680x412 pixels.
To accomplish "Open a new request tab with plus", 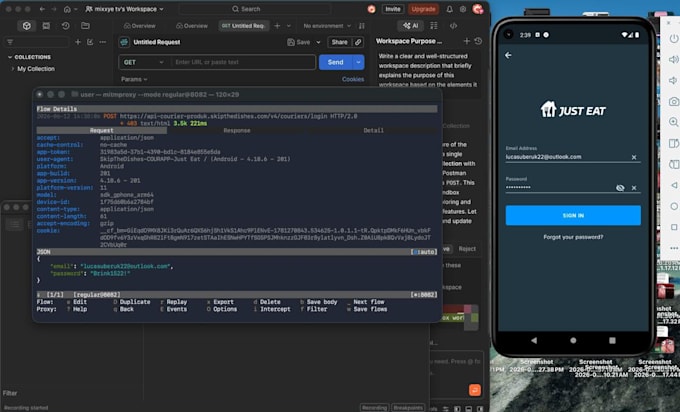I will pyautogui.click(x=278, y=26).
